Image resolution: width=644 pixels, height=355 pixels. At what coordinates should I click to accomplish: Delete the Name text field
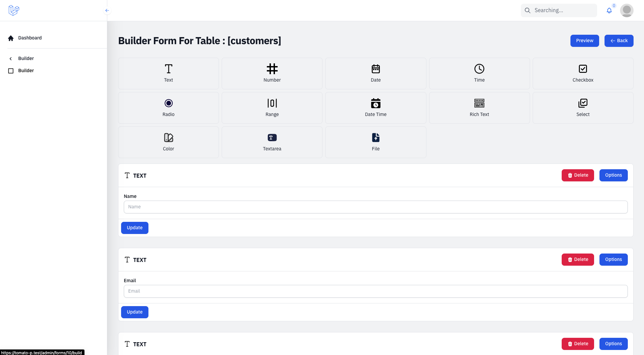coord(578,175)
